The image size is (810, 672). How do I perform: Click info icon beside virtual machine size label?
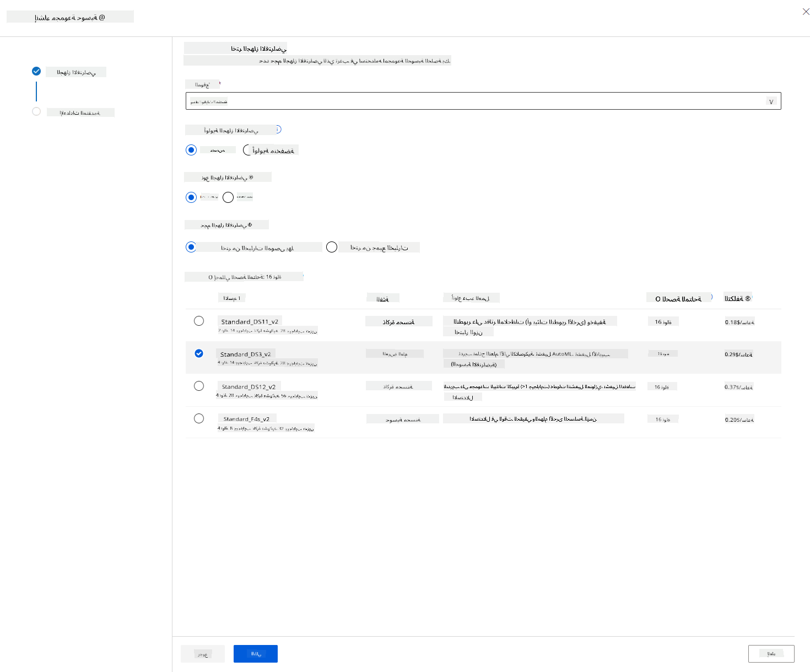[250, 225]
